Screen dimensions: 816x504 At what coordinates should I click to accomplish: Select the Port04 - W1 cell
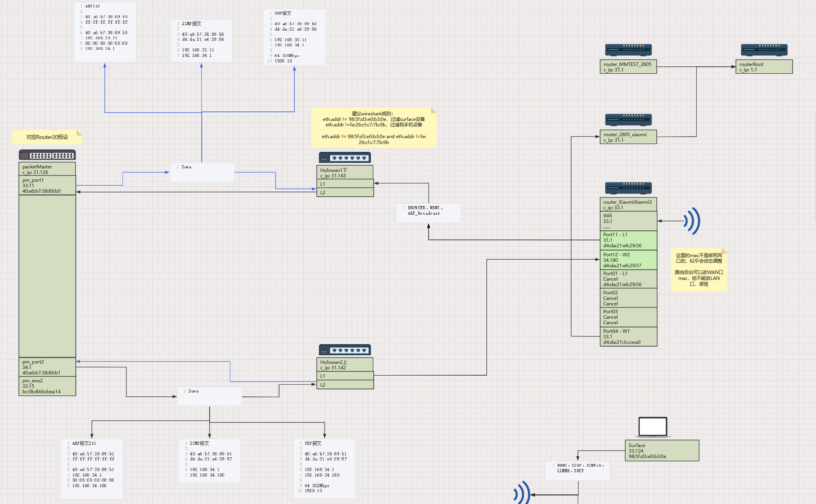pos(628,336)
